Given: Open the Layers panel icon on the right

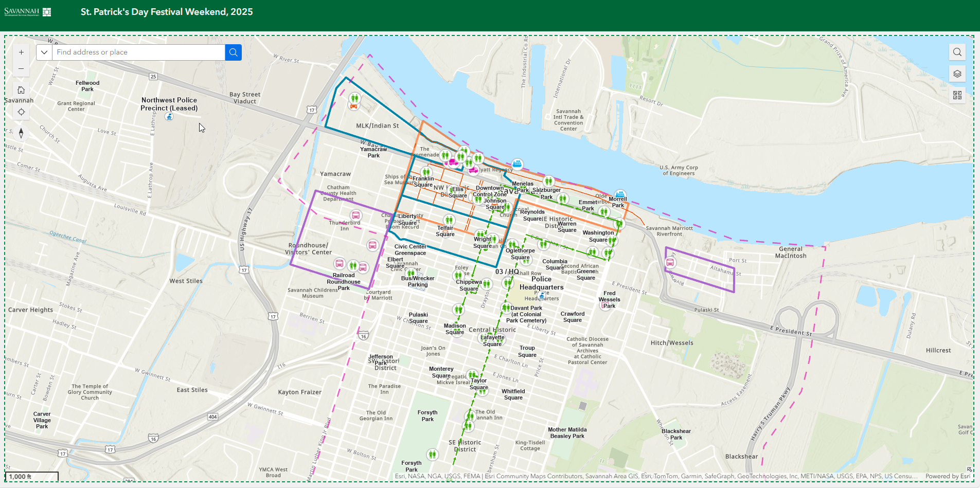Looking at the screenshot, I should [957, 74].
